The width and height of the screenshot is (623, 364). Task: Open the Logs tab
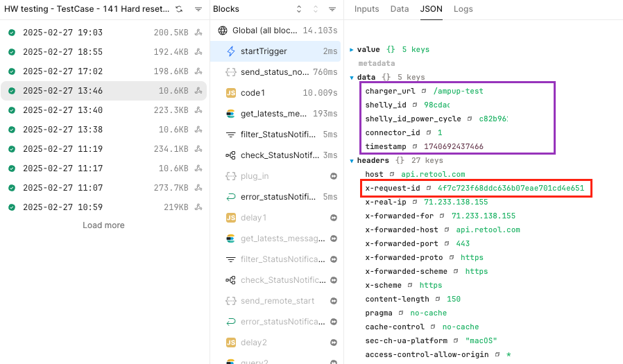click(x=463, y=9)
